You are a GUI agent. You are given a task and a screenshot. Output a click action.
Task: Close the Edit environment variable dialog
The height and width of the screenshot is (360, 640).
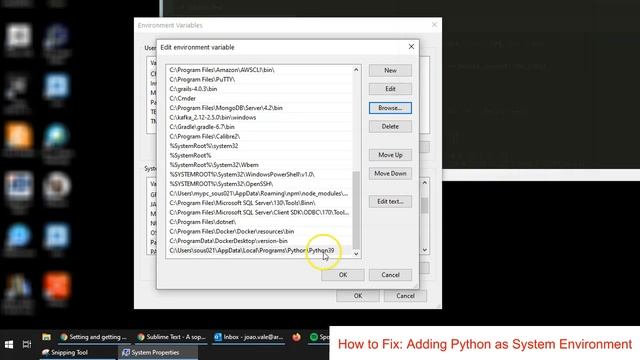pos(411,47)
